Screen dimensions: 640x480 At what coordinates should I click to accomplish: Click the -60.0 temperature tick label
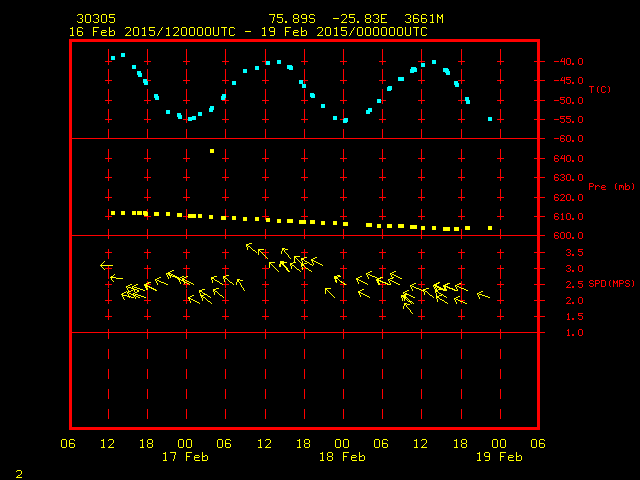tap(554, 139)
